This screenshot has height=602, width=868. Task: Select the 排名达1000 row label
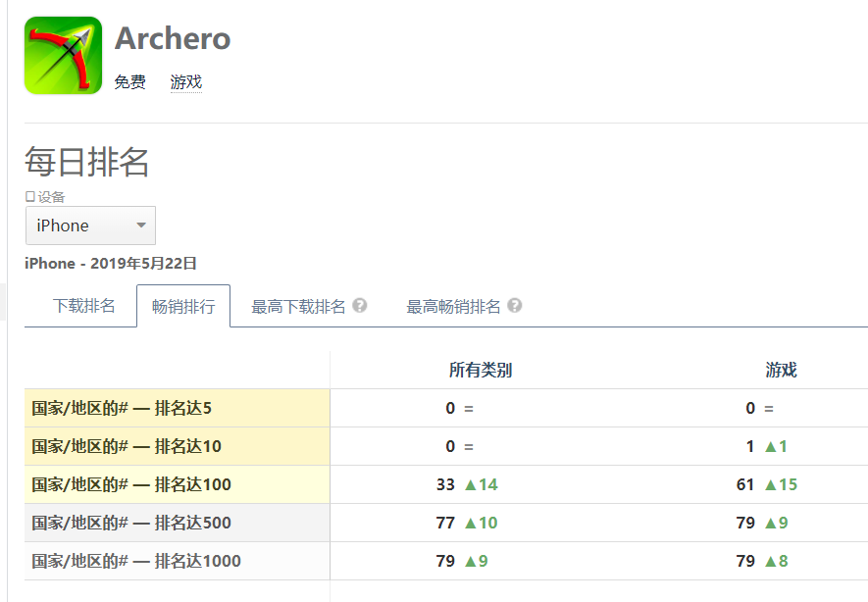pyautogui.click(x=136, y=561)
